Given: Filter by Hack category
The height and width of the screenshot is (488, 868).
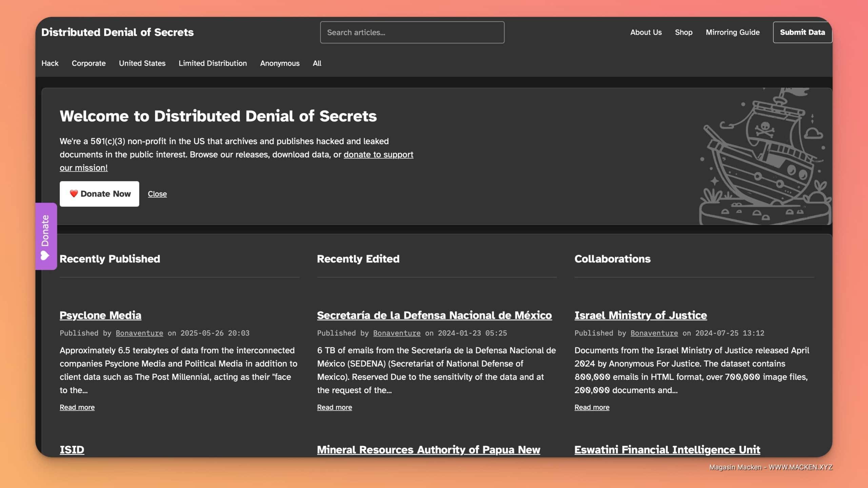Looking at the screenshot, I should tap(50, 63).
